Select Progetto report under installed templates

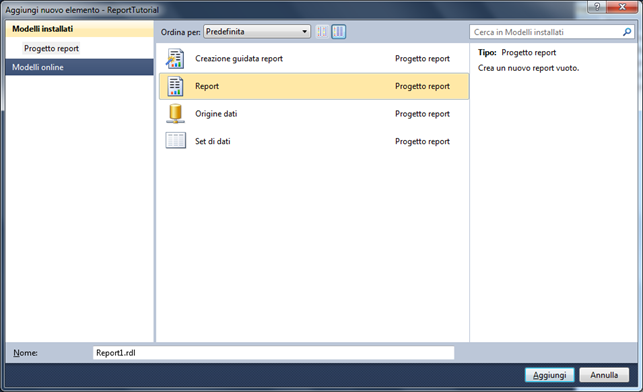(x=51, y=48)
